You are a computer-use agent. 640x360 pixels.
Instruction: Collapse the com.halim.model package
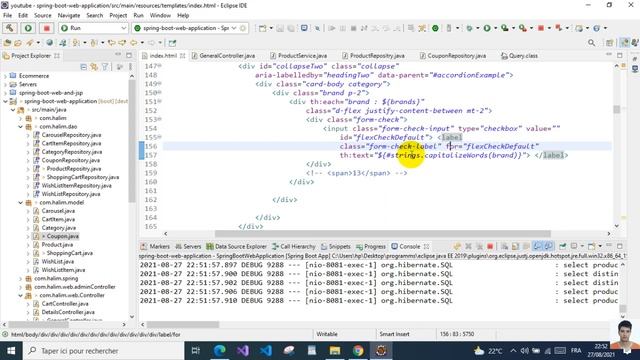20,202
